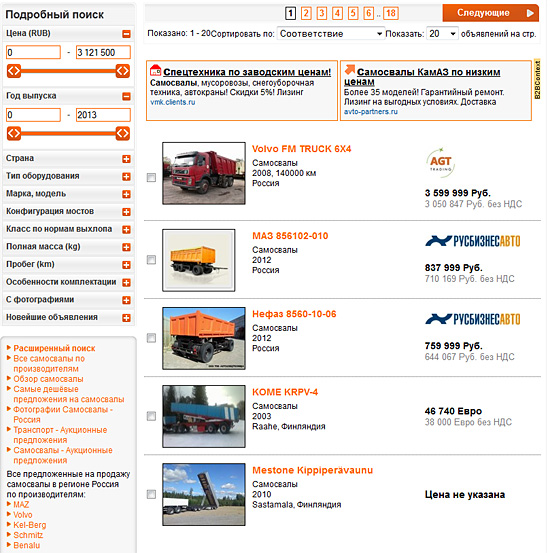Open the МАЗ orange trailer thumbnail
Screen dimensions: 550x553
coord(199,260)
